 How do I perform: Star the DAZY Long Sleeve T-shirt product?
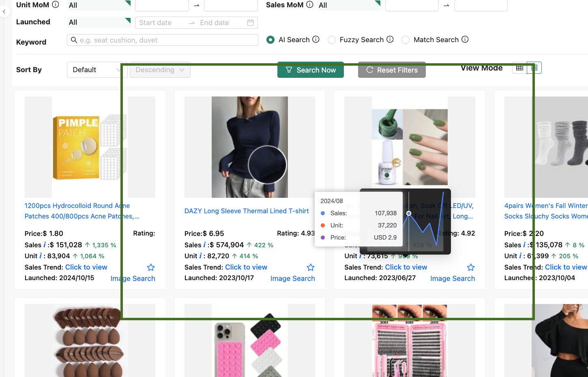310,267
